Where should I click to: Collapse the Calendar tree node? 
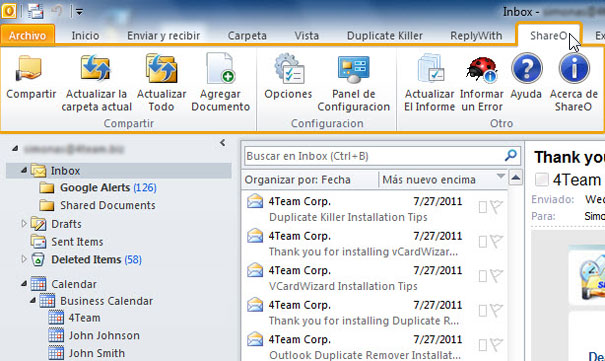[24, 283]
